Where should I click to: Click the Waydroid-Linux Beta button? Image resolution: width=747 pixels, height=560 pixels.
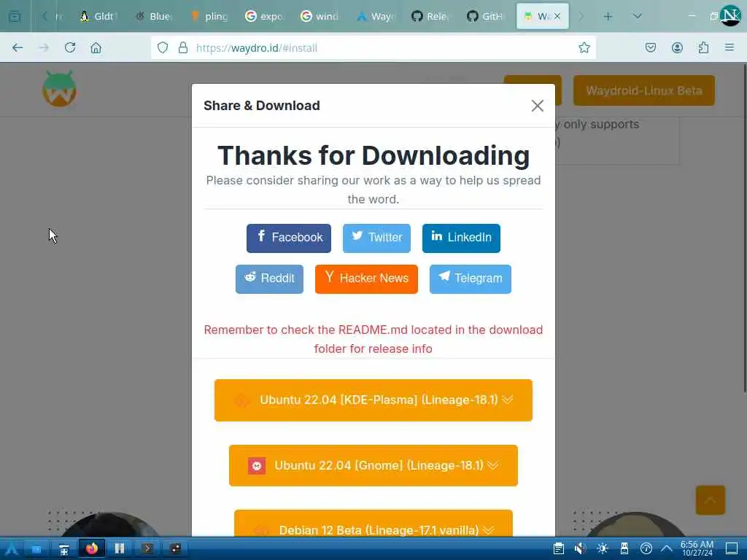[644, 90]
